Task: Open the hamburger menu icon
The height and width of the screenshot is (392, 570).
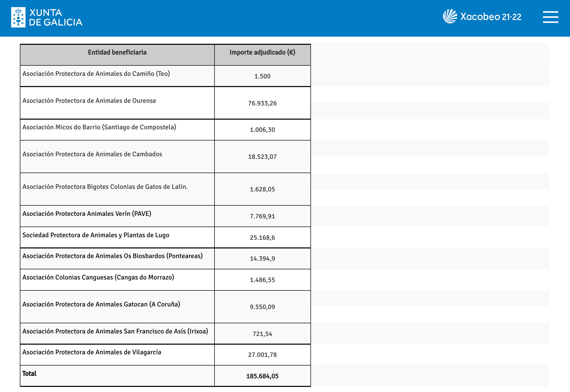Action: (x=550, y=17)
